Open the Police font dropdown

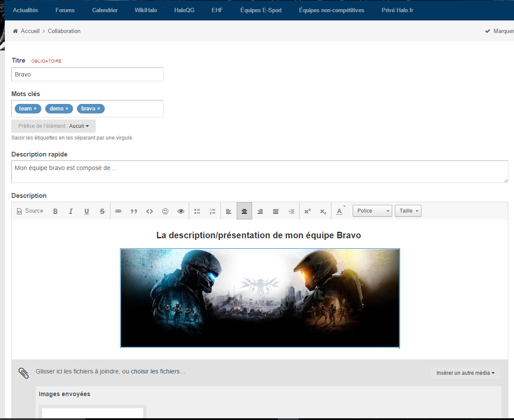coord(372,211)
